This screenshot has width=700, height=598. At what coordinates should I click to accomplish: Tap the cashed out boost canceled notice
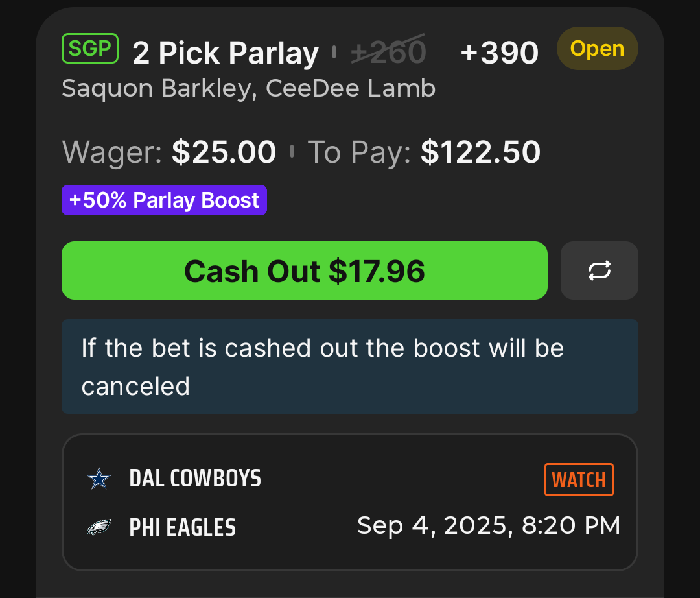point(350,366)
